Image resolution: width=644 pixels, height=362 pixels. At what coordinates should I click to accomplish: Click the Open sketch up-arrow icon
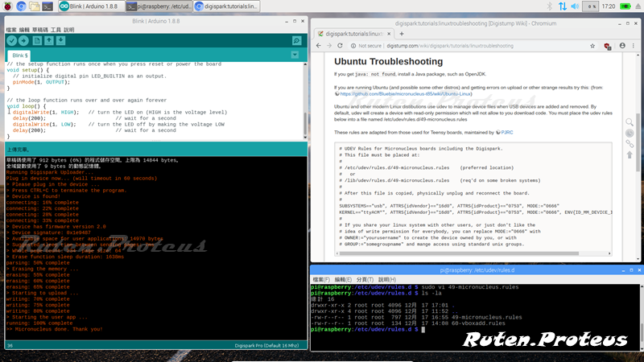49,41
